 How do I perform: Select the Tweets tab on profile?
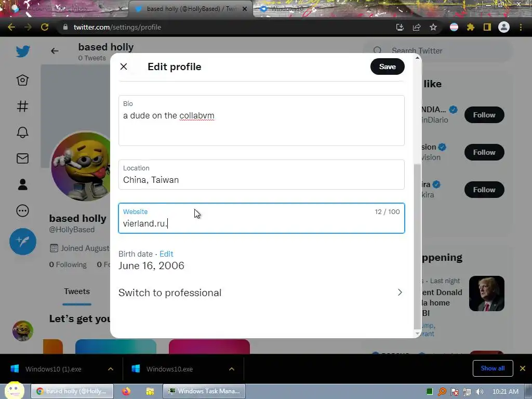(x=77, y=291)
